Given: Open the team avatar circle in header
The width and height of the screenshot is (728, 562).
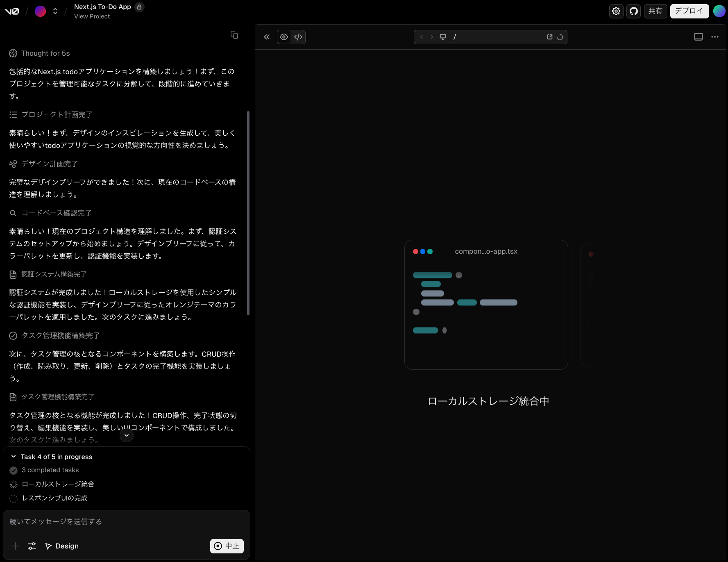Looking at the screenshot, I should click(40, 11).
